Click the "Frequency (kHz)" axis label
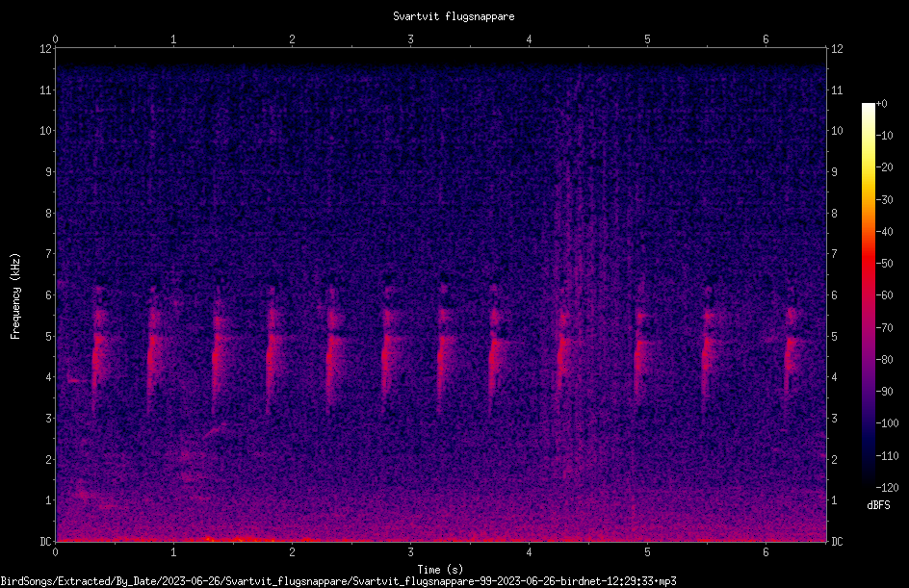 (x=15, y=296)
